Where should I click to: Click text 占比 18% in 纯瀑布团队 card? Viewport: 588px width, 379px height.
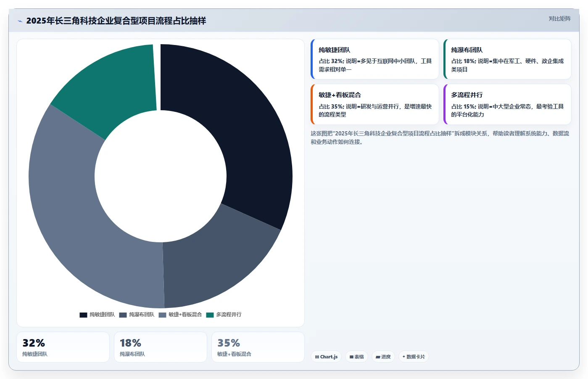tap(464, 61)
